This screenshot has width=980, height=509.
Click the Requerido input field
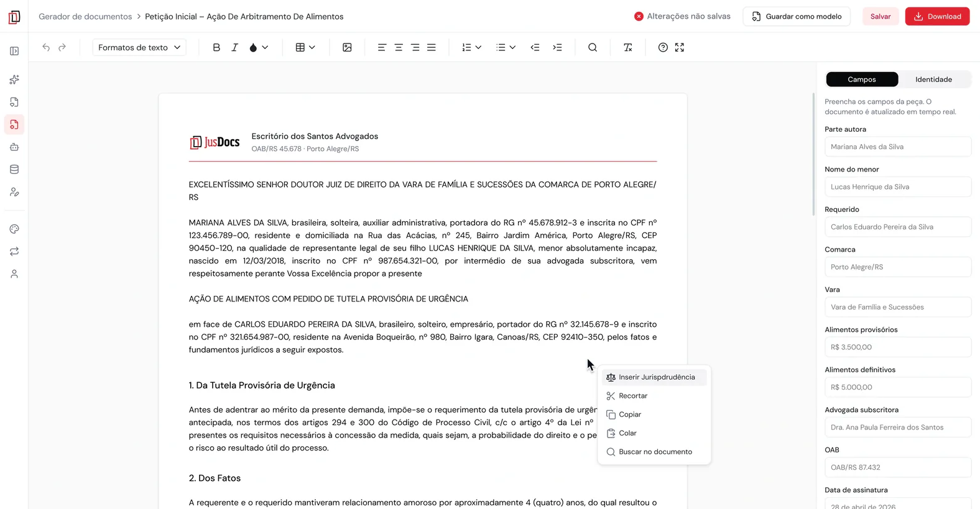pyautogui.click(x=898, y=227)
